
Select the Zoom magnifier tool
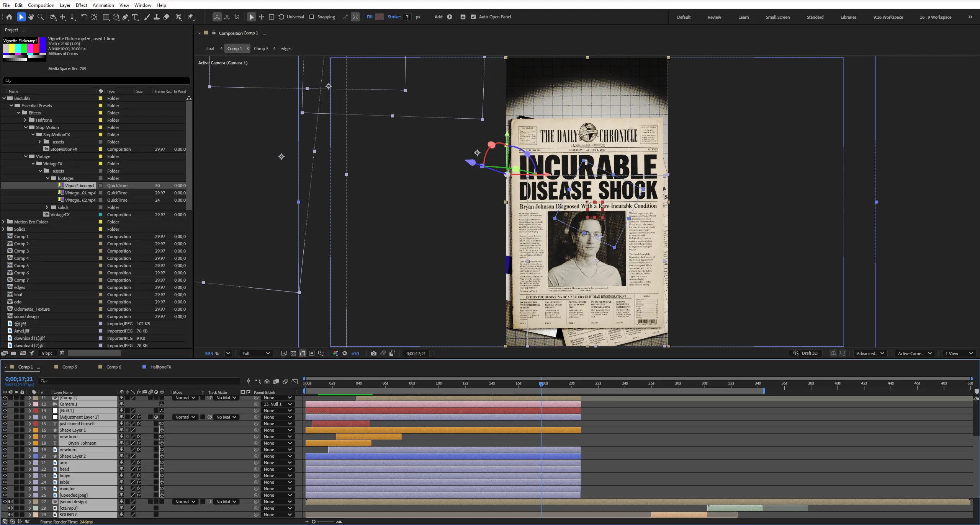pos(41,17)
